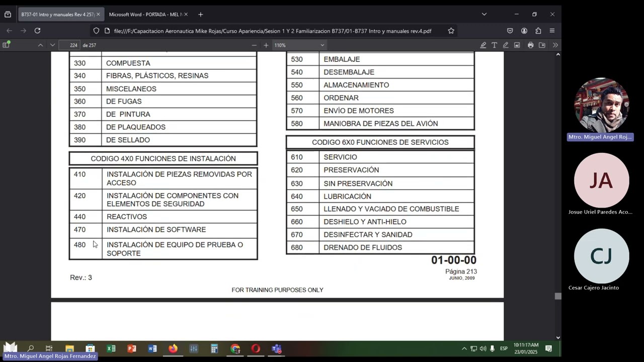Open the 110% zoom level dropdown

point(299,45)
